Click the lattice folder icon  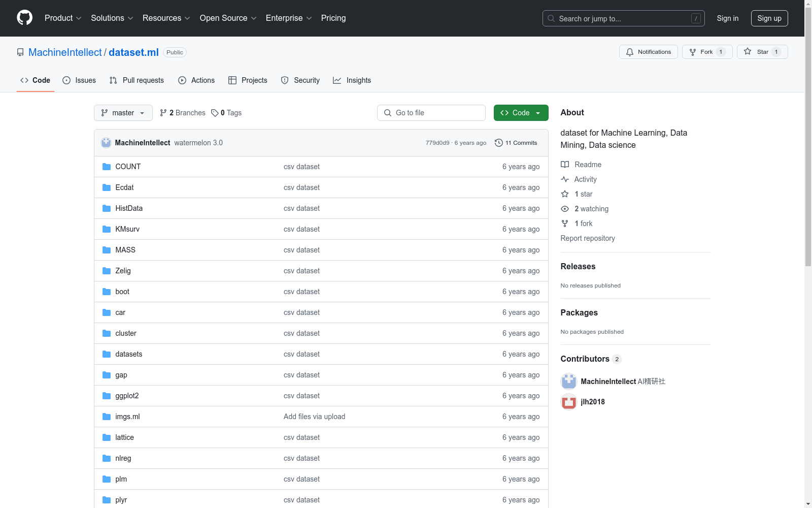(x=107, y=437)
